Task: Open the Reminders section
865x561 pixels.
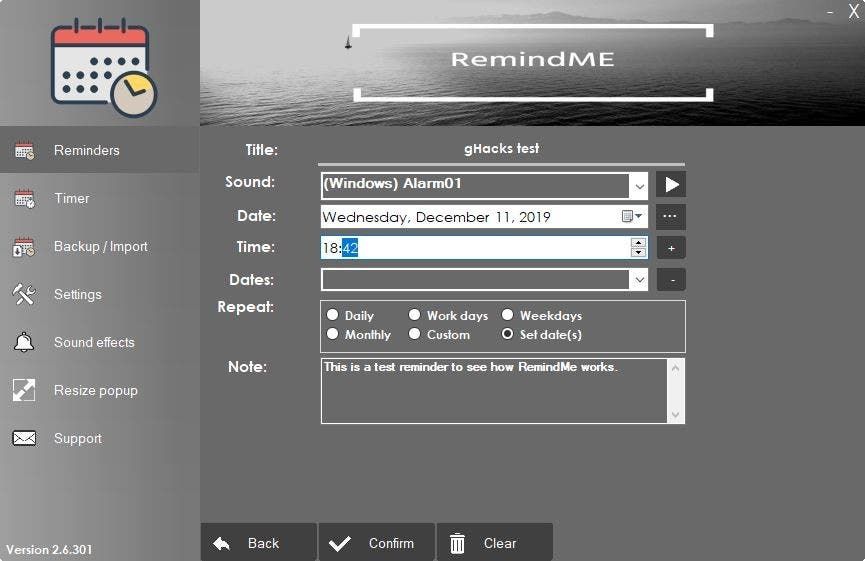Action: tap(99, 150)
